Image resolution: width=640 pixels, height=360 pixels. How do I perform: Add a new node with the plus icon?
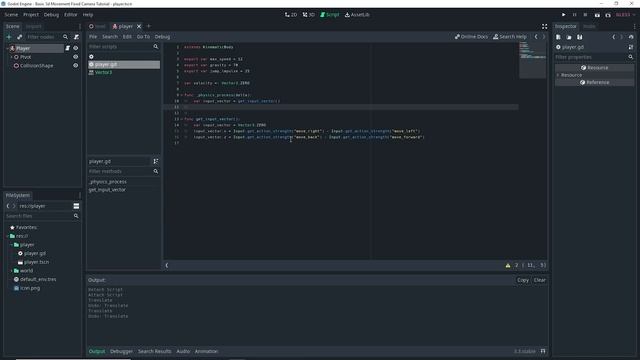click(x=9, y=37)
